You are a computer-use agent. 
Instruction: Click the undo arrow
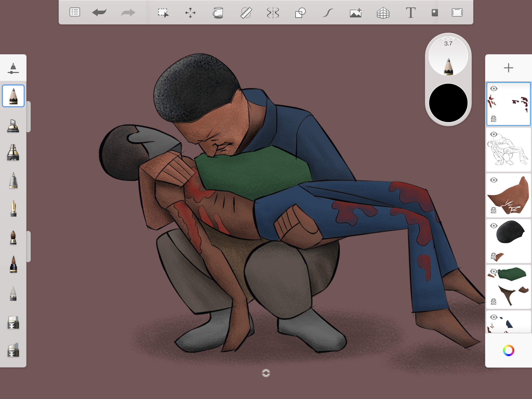[x=99, y=12]
